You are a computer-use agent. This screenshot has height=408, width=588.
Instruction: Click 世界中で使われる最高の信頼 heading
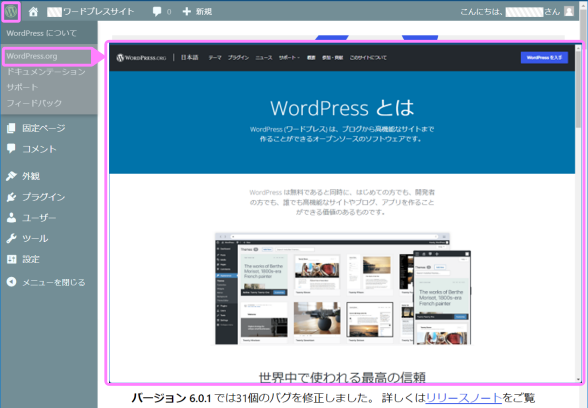tap(342, 377)
